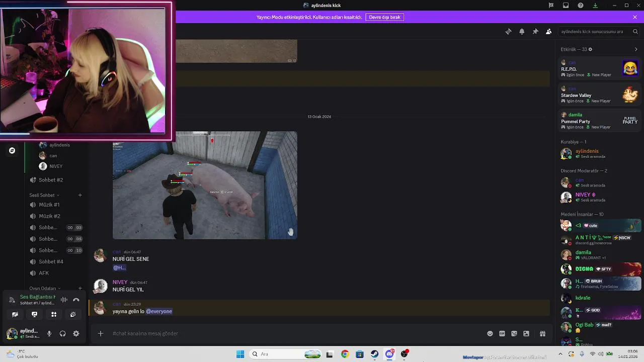Toggle noise suppression waveform icon
Screen dimensions: 644x362
point(64,300)
